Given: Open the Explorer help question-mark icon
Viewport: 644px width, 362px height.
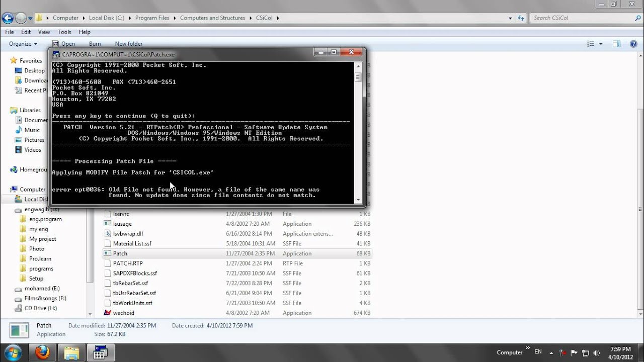Looking at the screenshot, I should coord(632,44).
